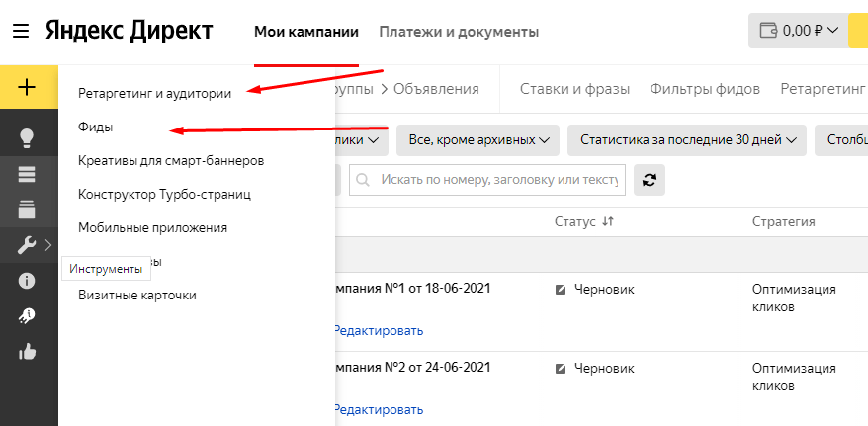
Task: Click Оптимизация кликов strategy for Кампания №1
Action: [x=794, y=298]
